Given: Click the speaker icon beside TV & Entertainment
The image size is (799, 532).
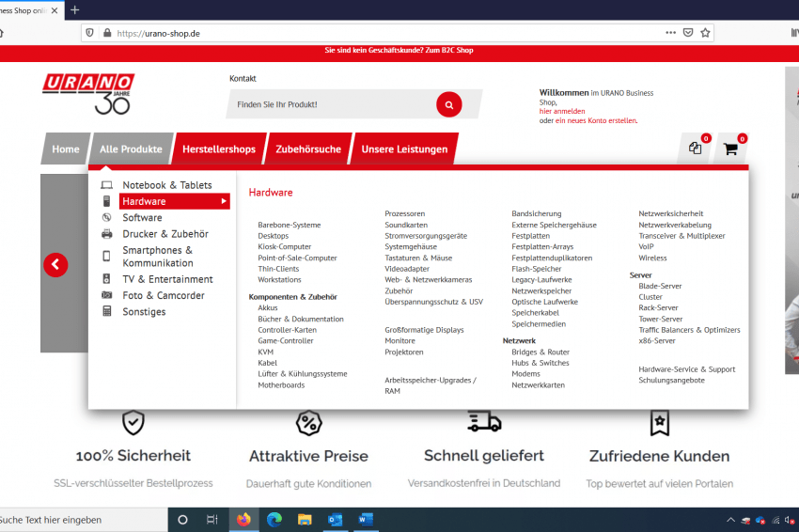Looking at the screenshot, I should [106, 279].
